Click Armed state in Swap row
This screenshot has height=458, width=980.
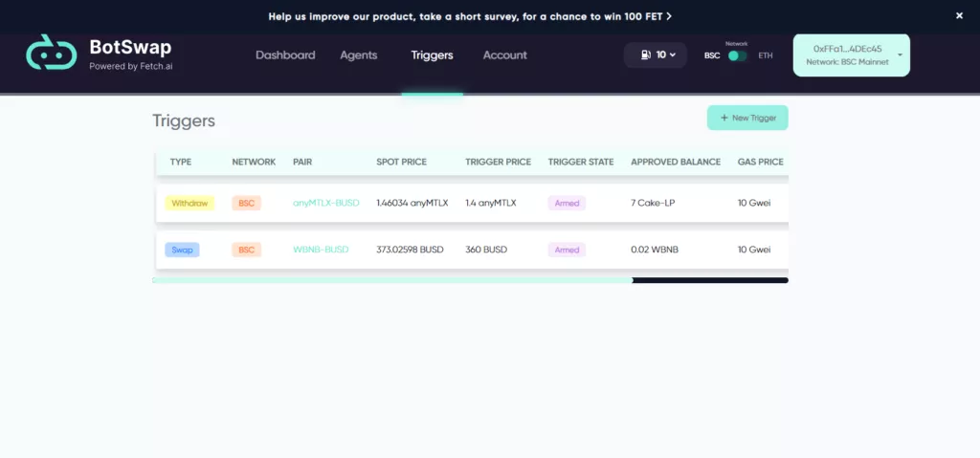click(x=567, y=250)
